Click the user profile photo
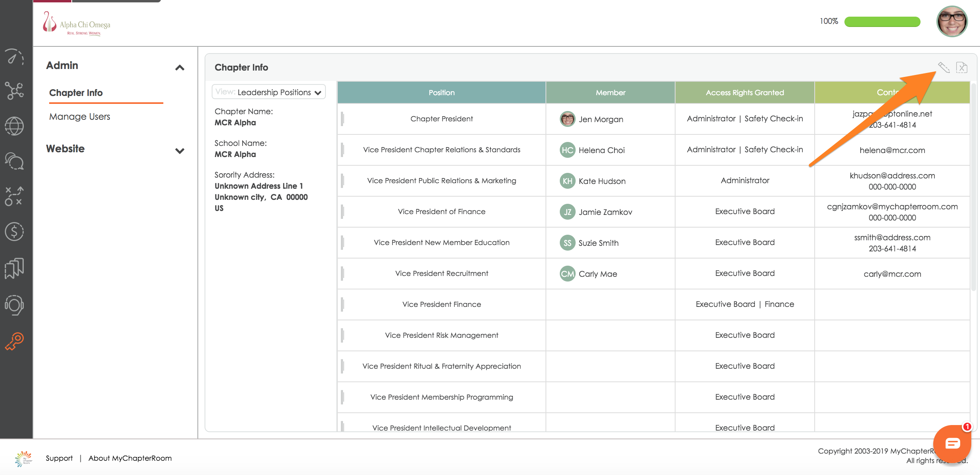Image resolution: width=980 pixels, height=475 pixels. pos(952,21)
